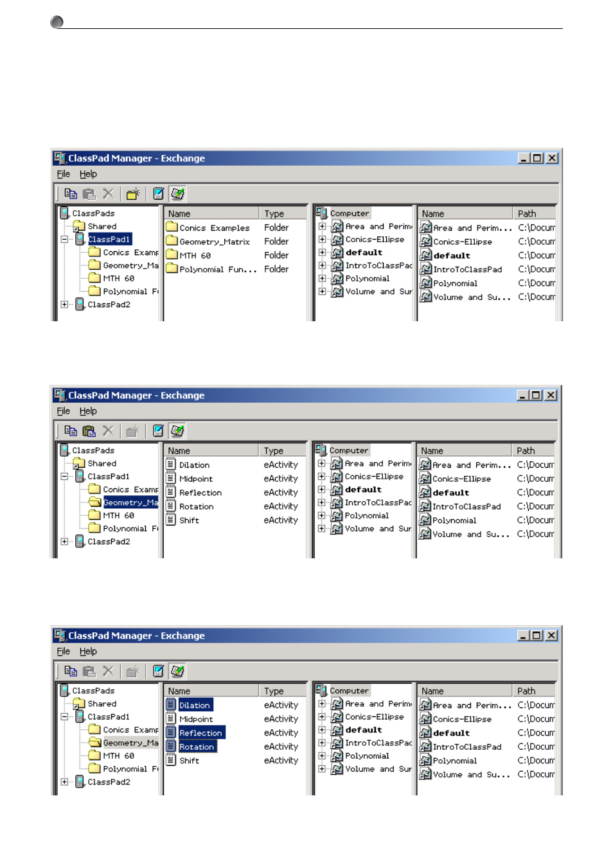Click the Copy icon in the middle window toolbar
The width and height of the screenshot is (613, 868).
coord(71,430)
